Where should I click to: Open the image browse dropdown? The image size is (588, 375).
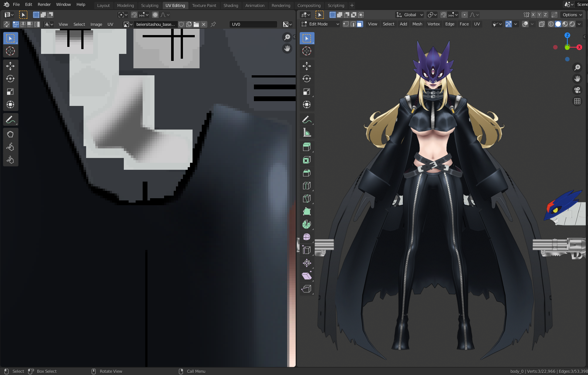coord(128,24)
